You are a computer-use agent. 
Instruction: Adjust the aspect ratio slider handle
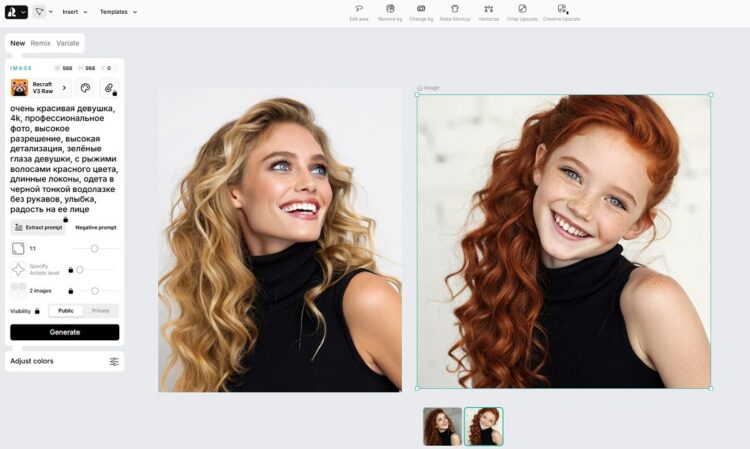pyautogui.click(x=94, y=249)
